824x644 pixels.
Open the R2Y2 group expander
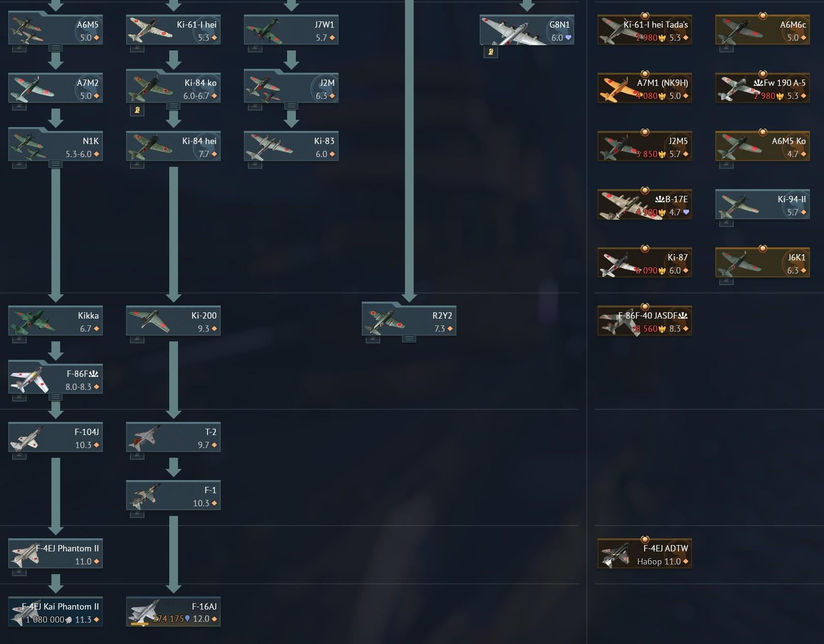tap(409, 338)
